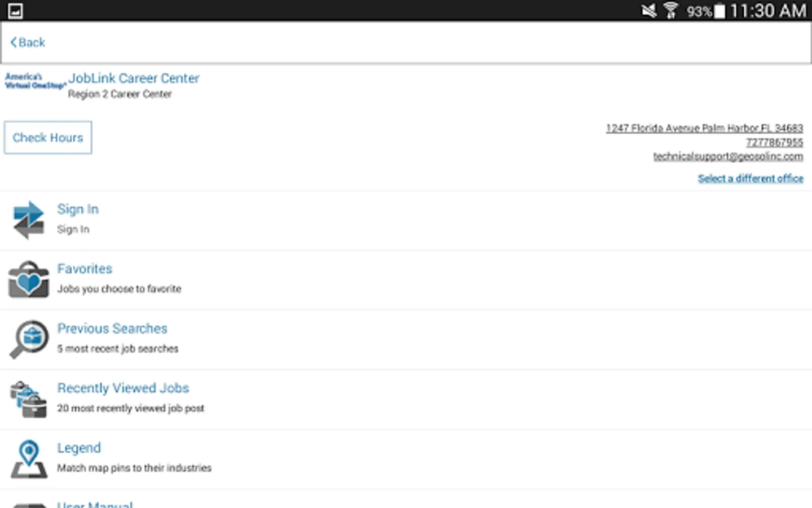Open the Florida Avenue address link
The image size is (812, 508).
point(704,128)
